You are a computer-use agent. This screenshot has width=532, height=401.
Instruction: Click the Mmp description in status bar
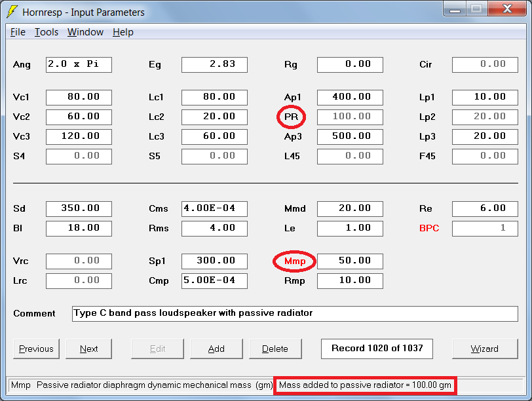point(142,385)
